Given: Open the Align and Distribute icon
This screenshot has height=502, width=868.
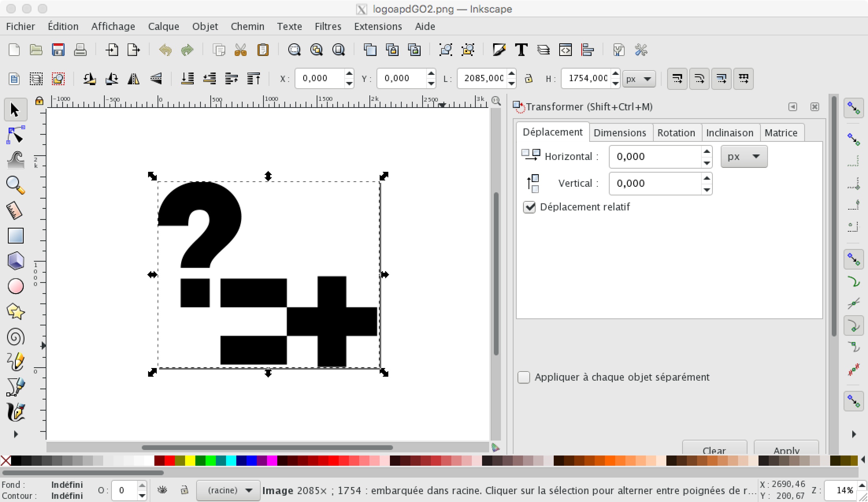Looking at the screenshot, I should [x=587, y=50].
